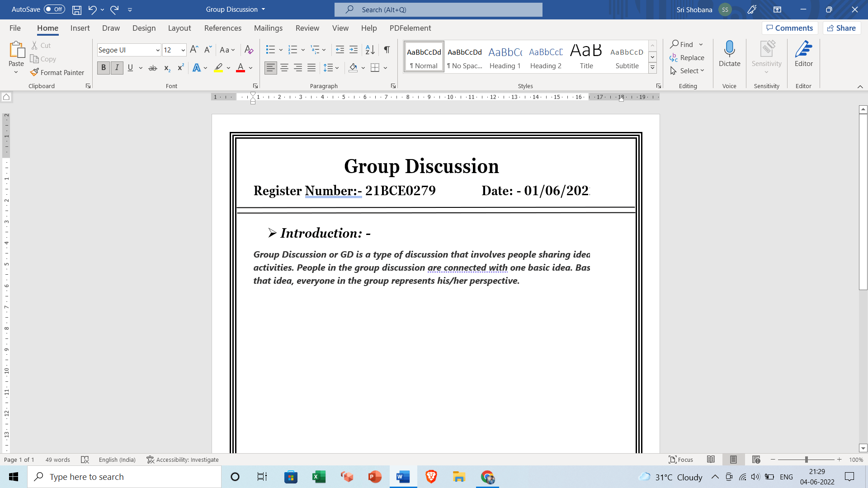Apply the red font color
The height and width of the screenshot is (488, 868).
pos(241,68)
